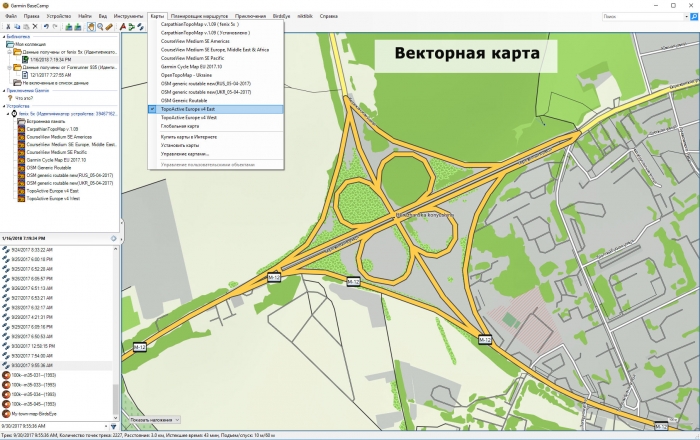Click the Undo arrow toolbar icon
Viewport: 700px width, 440px height.
(x=46, y=27)
